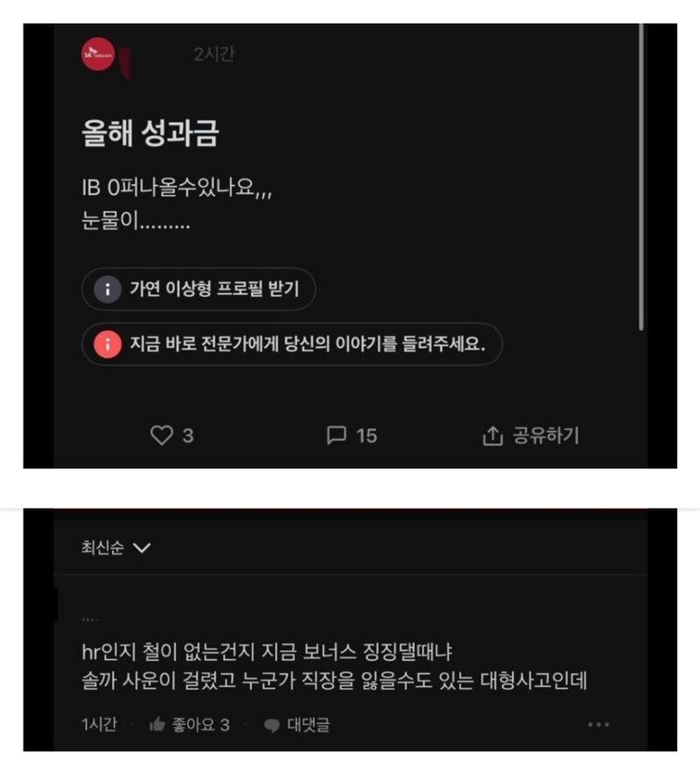Click the thumbs-up icon on the comment
The image size is (700, 766).
[157, 724]
